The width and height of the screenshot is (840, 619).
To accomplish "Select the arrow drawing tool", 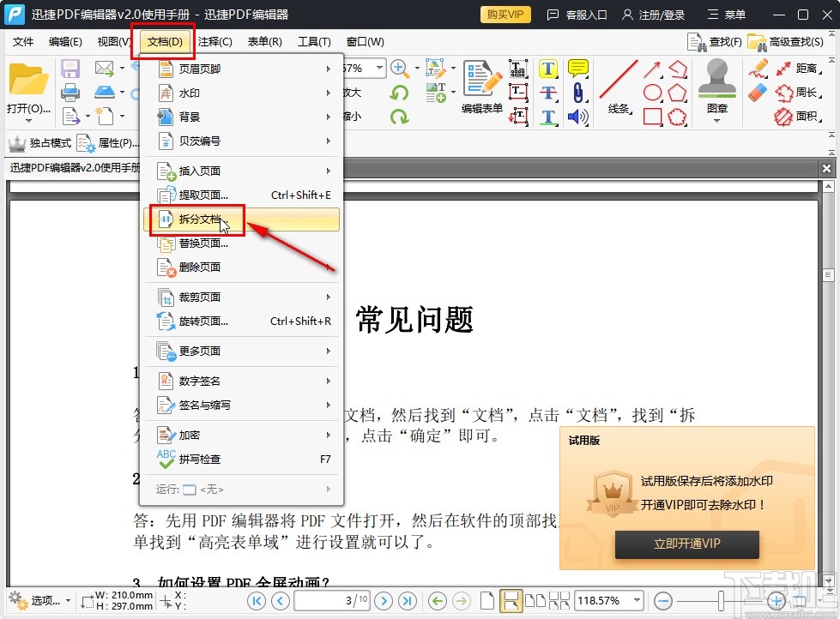I will pyautogui.click(x=652, y=69).
